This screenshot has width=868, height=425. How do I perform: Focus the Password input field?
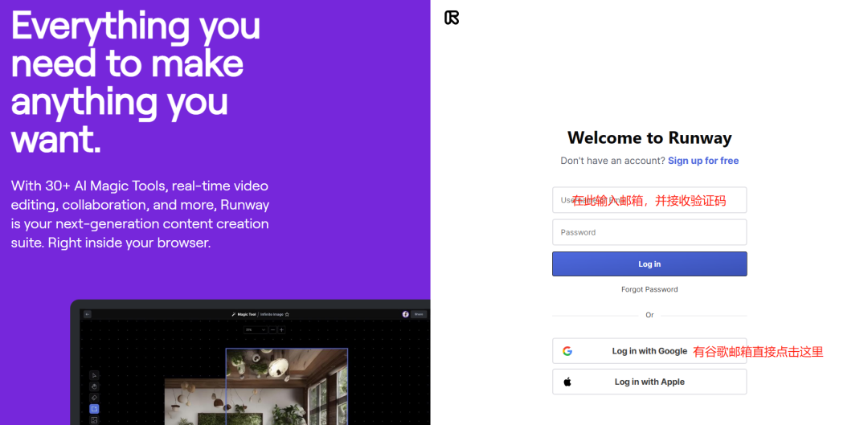pyautogui.click(x=649, y=232)
